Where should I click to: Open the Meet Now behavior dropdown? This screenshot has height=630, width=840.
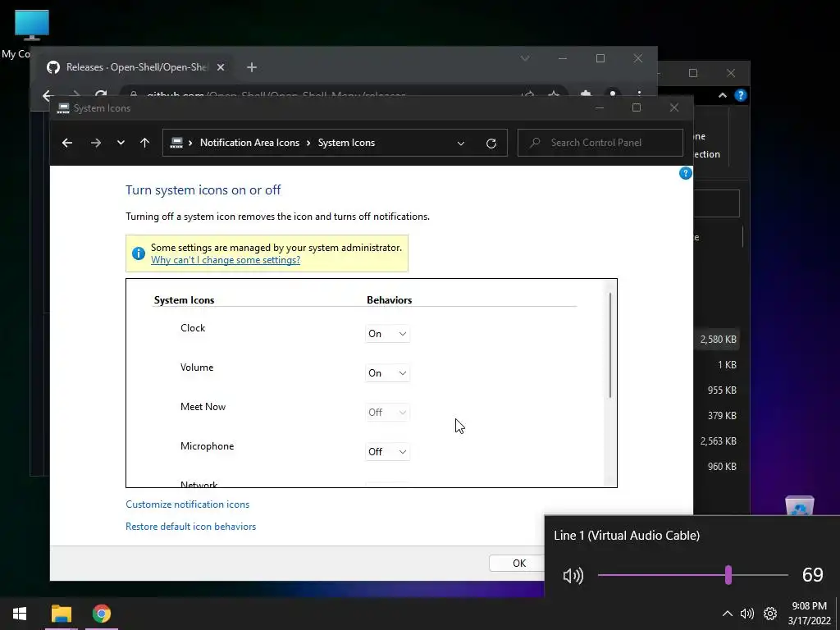click(387, 413)
